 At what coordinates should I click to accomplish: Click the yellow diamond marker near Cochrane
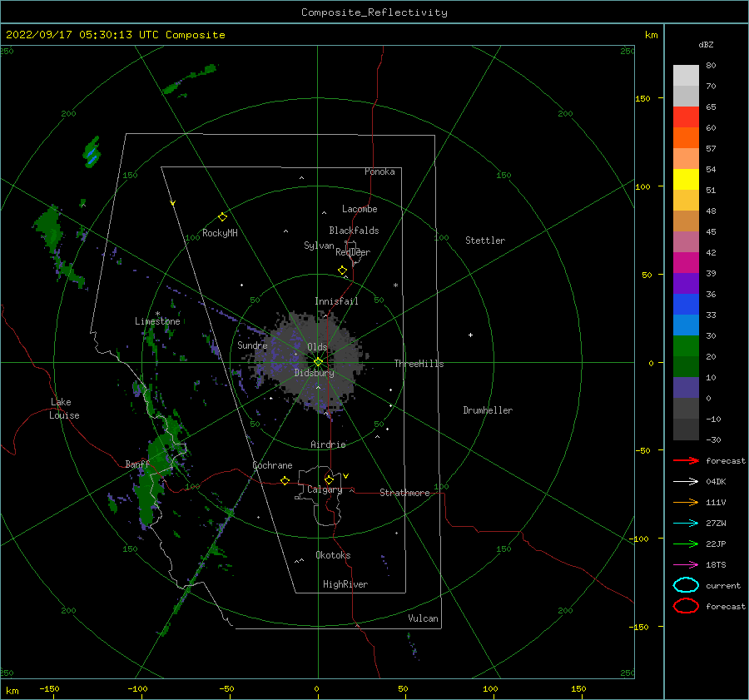click(285, 480)
